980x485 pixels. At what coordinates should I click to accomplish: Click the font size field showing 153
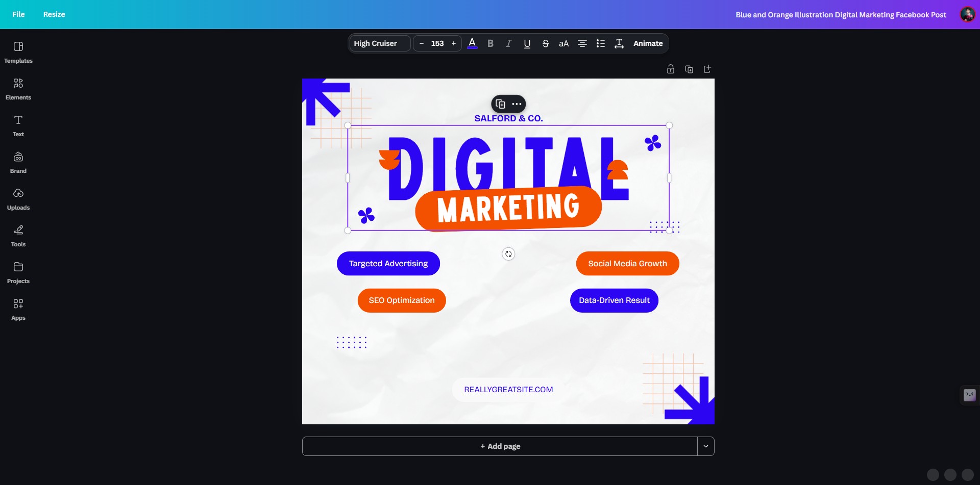pos(437,43)
